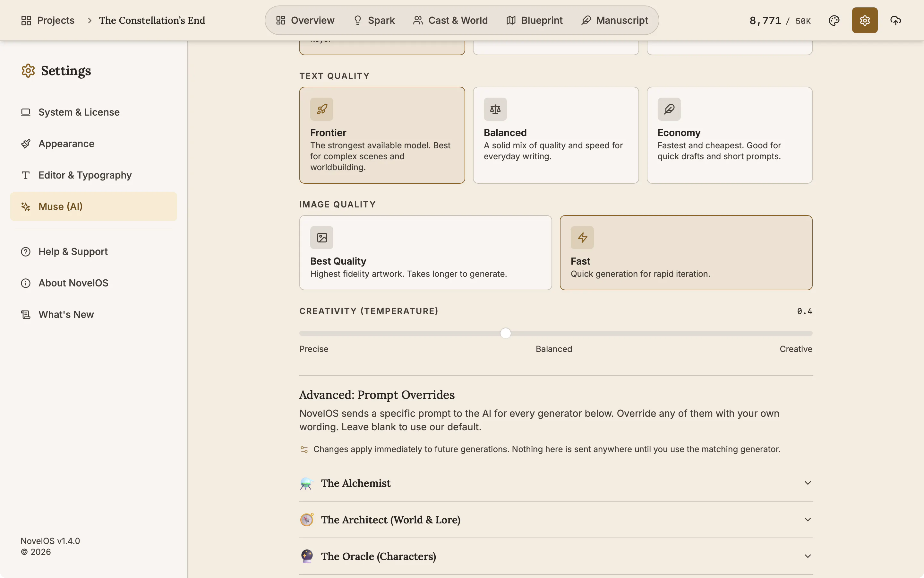Click the 8,771 / 50K word counter
Viewport: 924px width, 578px height.
point(780,21)
